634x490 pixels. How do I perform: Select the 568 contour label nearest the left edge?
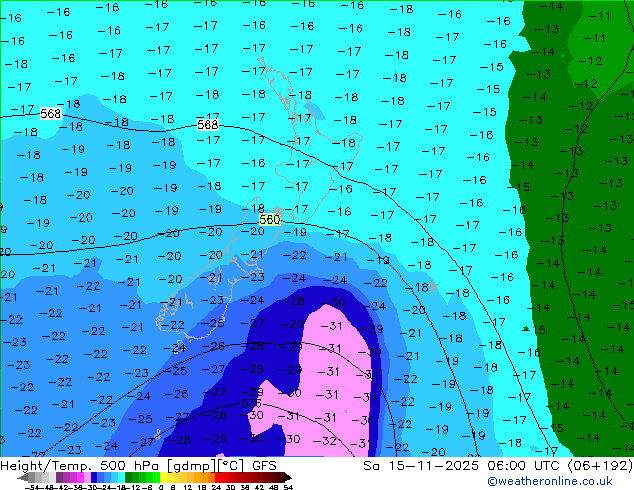[51, 114]
